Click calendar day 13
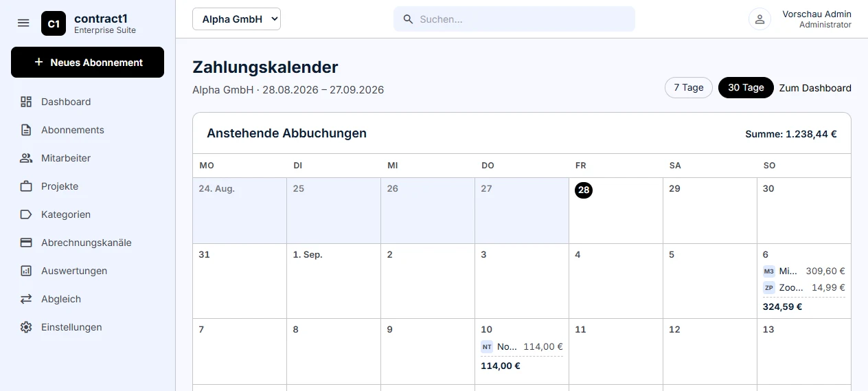This screenshot has height=391, width=868. coord(804,351)
